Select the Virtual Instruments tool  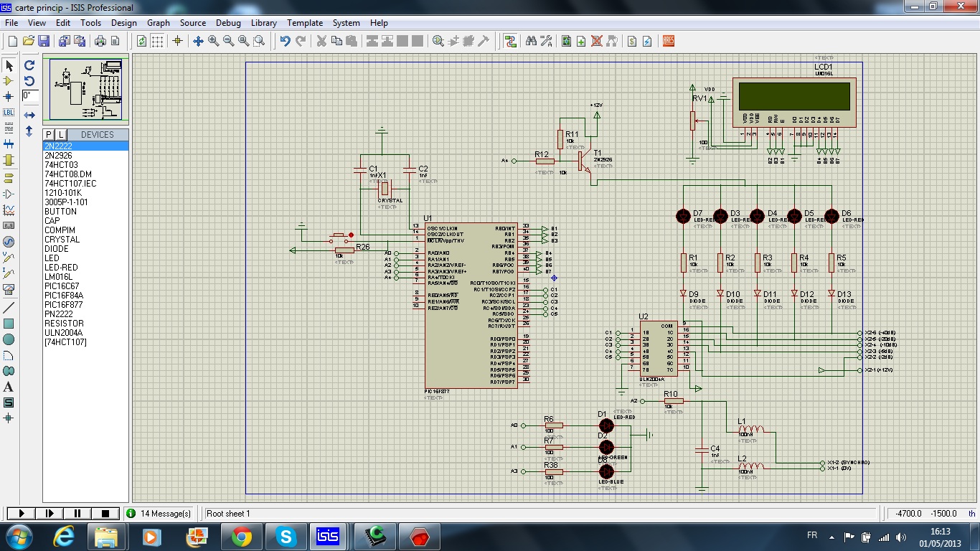coord(9,289)
